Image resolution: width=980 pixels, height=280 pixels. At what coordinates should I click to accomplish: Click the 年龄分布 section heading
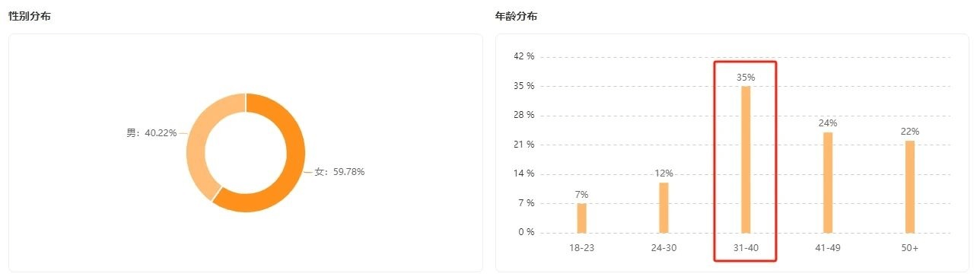517,17
